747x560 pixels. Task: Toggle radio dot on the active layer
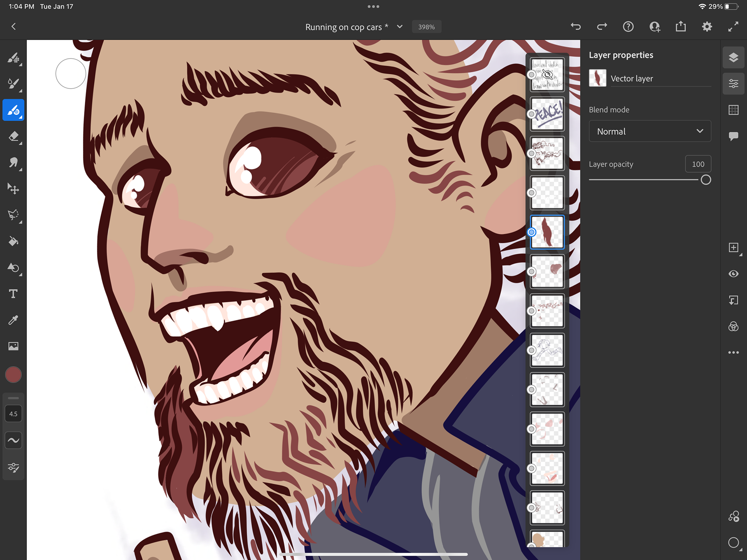point(531,232)
